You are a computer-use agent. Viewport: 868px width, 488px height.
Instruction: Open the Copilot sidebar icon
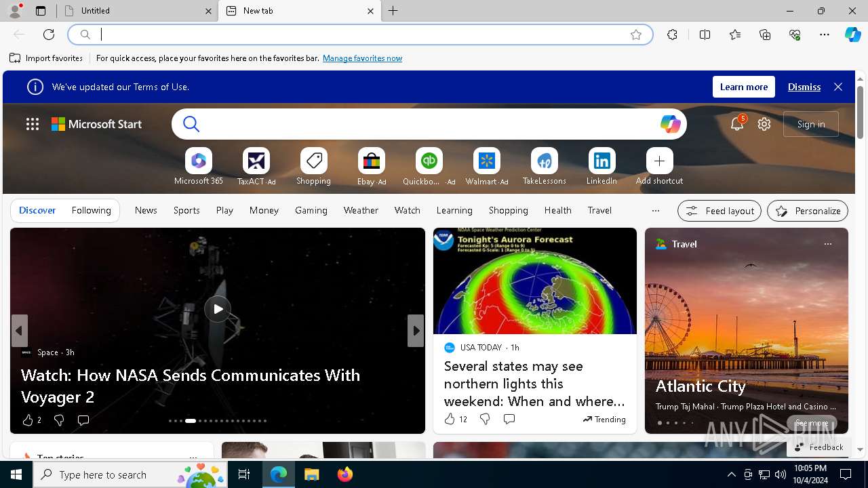(852, 35)
